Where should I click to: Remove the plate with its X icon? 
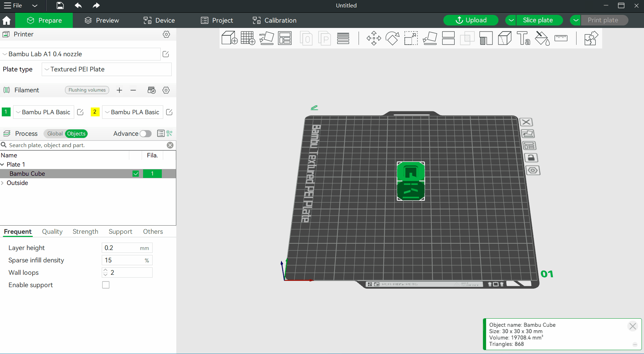click(x=526, y=122)
